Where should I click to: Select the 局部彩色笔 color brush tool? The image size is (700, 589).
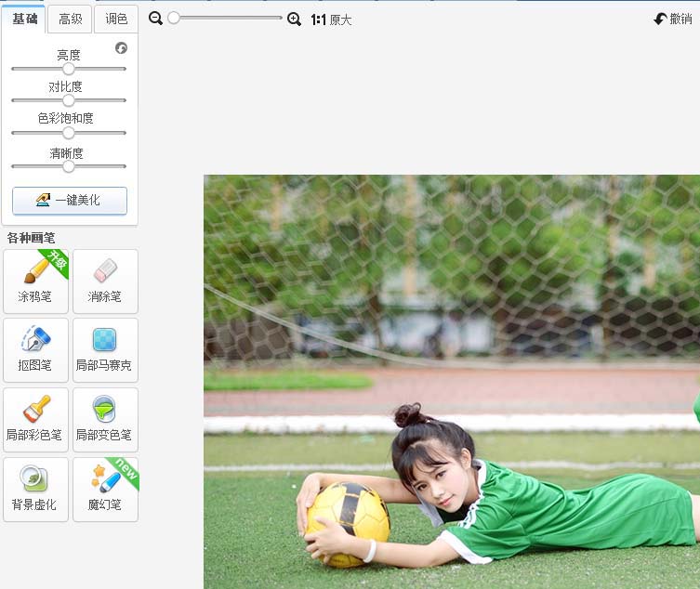click(35, 420)
